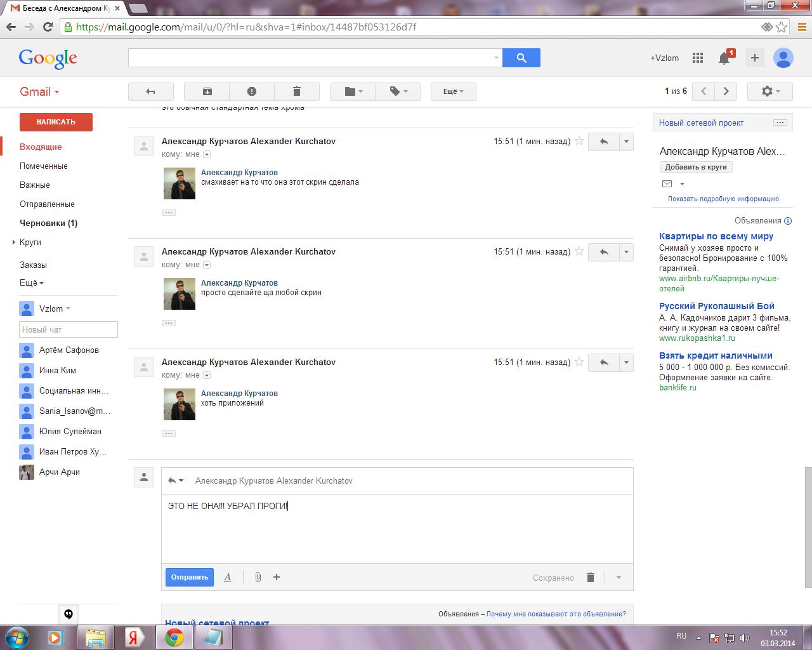Send the reply with Отправить
The height and width of the screenshot is (650, 812).
190,577
